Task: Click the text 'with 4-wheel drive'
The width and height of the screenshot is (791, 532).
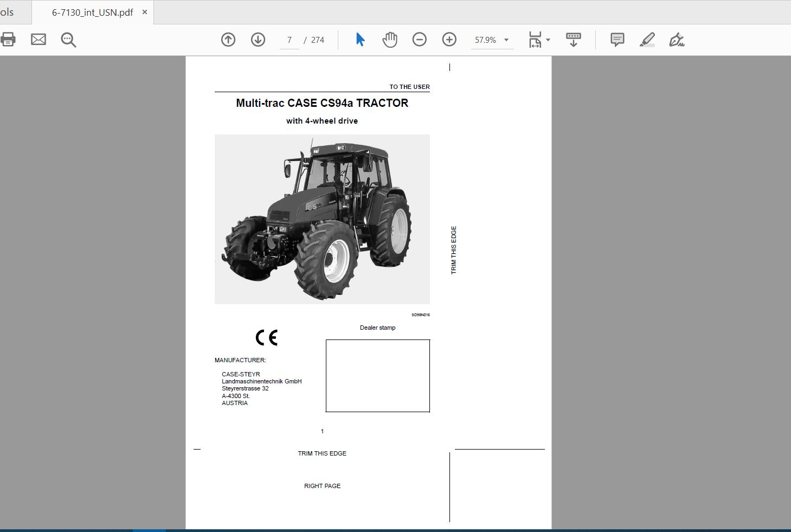Action: 322,121
